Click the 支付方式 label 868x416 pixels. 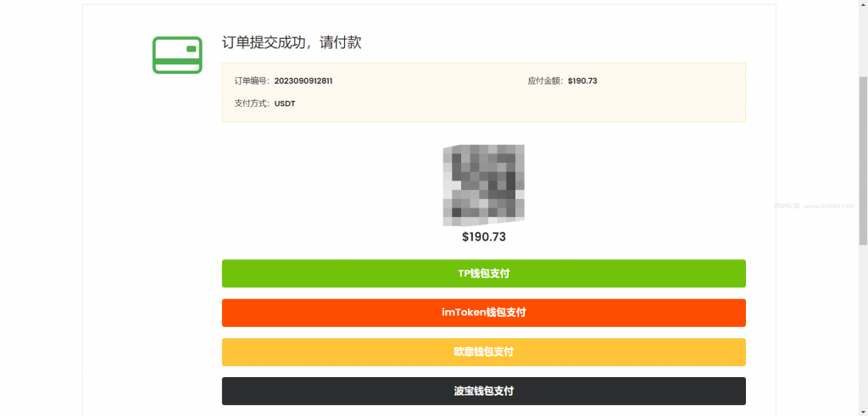coord(252,103)
